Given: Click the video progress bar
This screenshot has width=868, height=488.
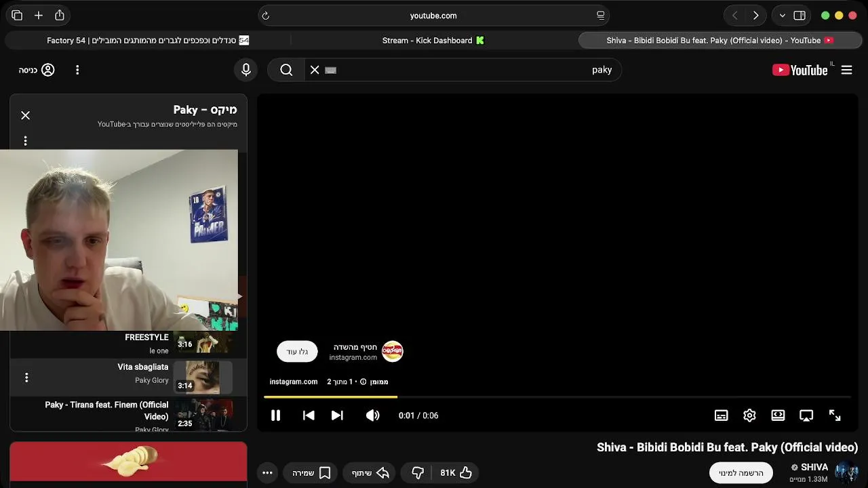Looking at the screenshot, I should point(557,397).
